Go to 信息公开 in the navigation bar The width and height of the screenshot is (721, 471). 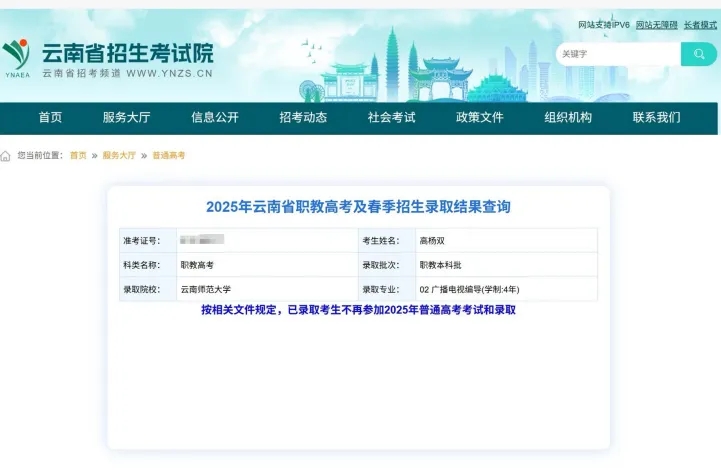215,117
